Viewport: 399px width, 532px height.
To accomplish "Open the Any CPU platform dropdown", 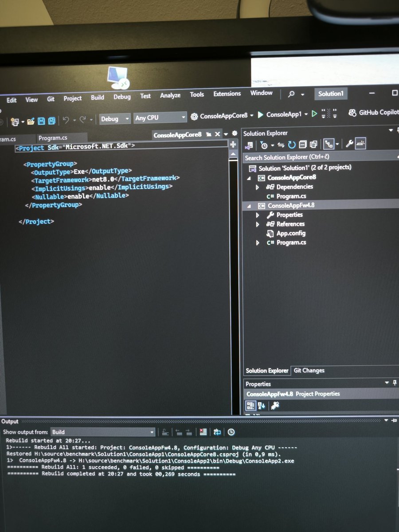I will coord(160,117).
